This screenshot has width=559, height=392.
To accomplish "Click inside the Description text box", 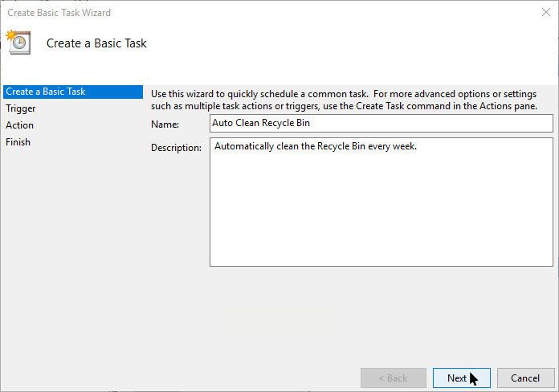I will (x=382, y=202).
